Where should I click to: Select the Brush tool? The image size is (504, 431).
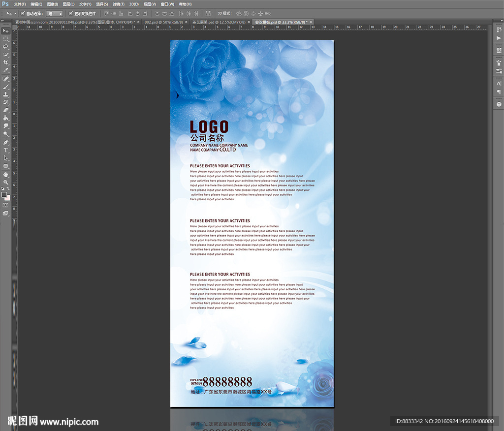click(x=6, y=87)
